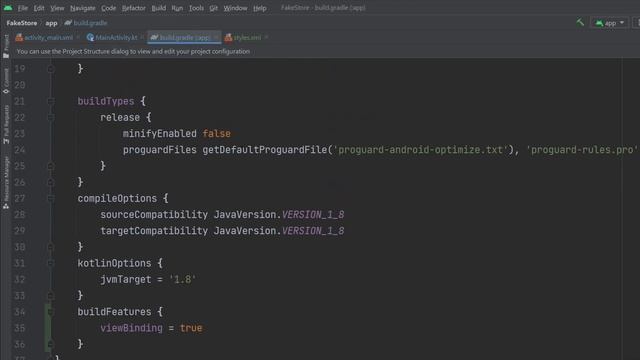Viewport: 640px width, 360px height.
Task: Open the Run menu
Action: 177,8
